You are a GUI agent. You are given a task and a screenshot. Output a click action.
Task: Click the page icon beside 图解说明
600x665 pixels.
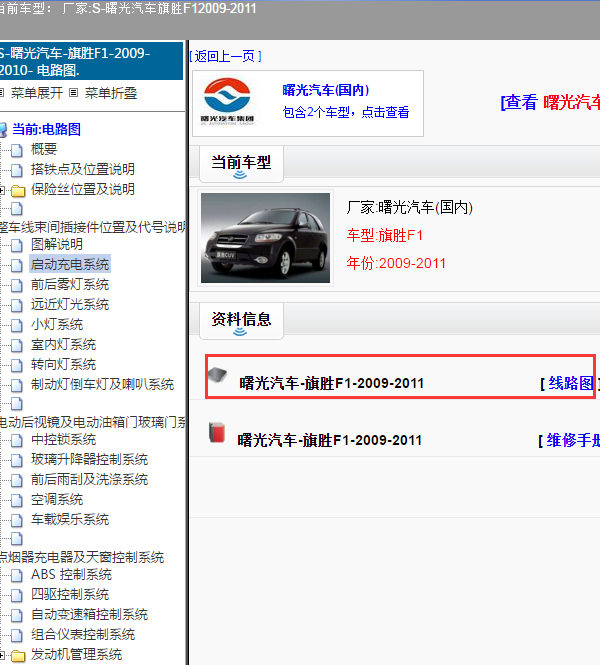pos(17,245)
